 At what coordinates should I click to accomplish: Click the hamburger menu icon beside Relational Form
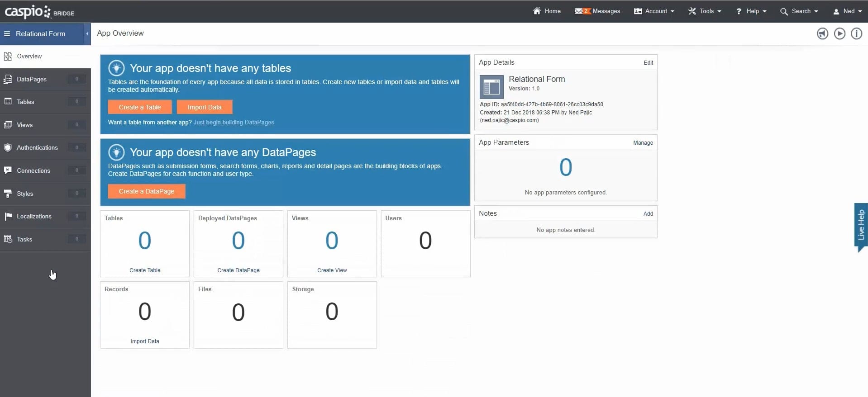pyautogui.click(x=7, y=34)
